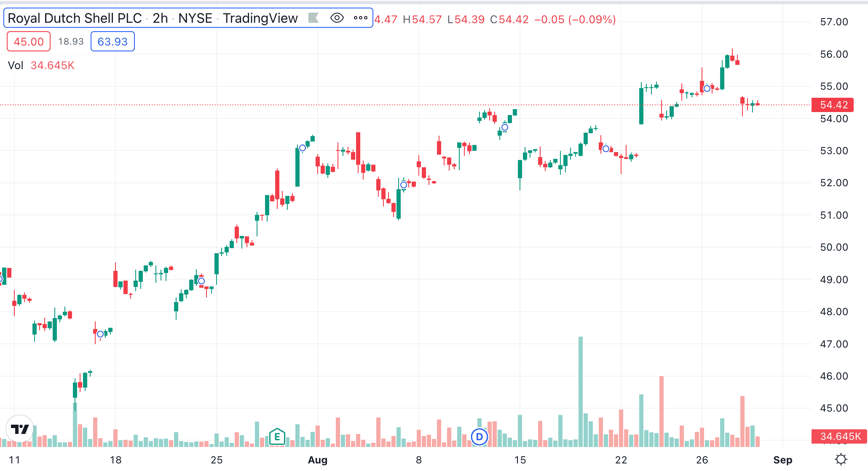Click the C54.42 close value in the legend

[x=509, y=19]
